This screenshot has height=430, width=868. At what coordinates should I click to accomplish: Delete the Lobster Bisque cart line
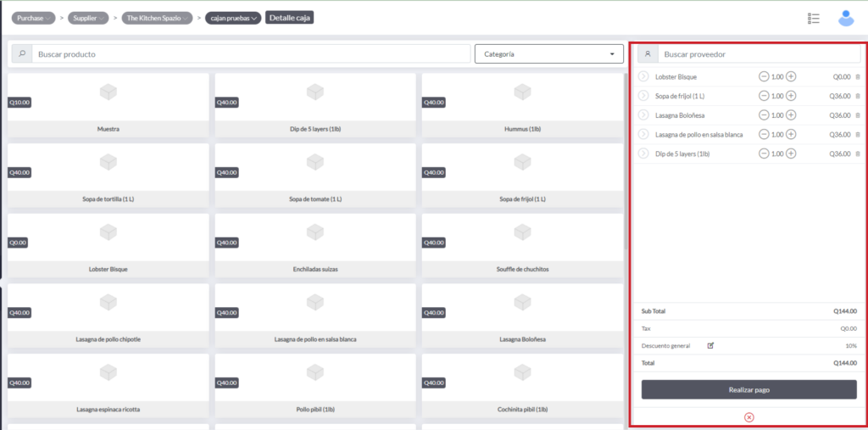click(x=857, y=77)
